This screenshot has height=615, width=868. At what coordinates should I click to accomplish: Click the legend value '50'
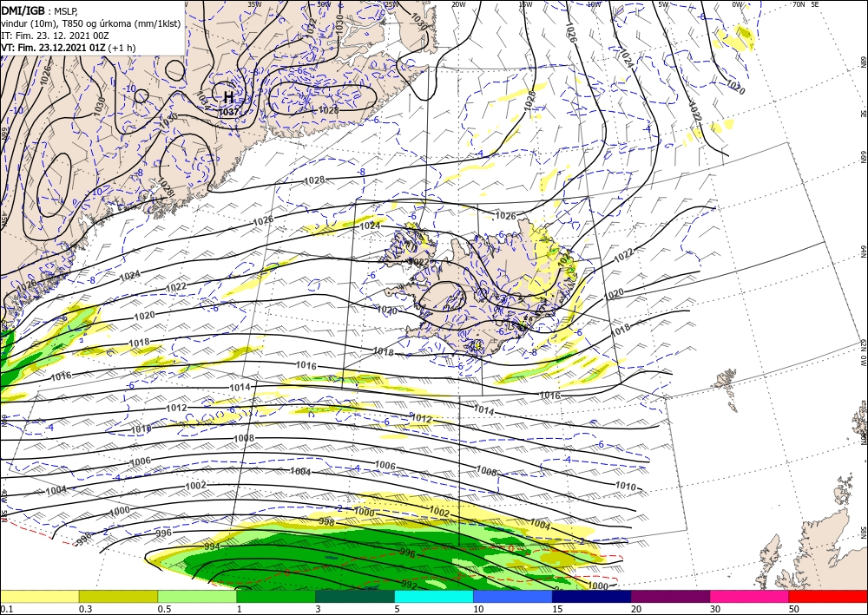point(794,609)
